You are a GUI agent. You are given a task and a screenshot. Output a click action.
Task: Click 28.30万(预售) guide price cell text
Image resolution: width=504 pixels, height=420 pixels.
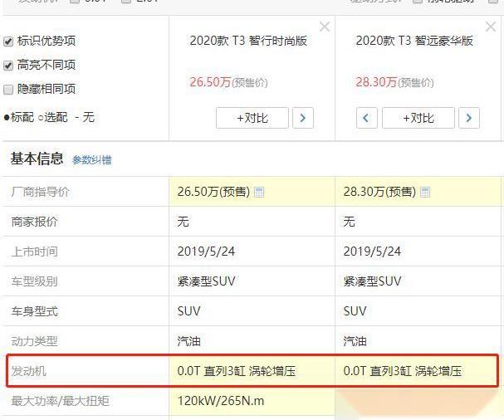(x=379, y=192)
